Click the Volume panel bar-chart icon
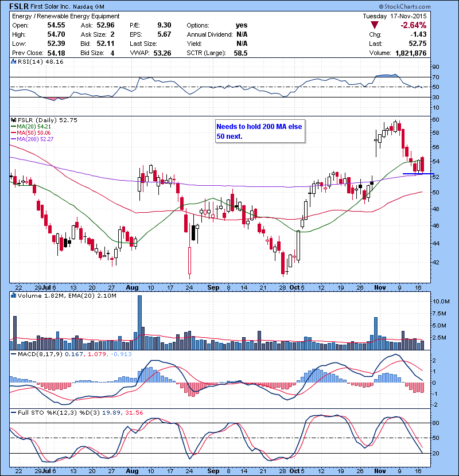The image size is (459, 476). coord(13,295)
